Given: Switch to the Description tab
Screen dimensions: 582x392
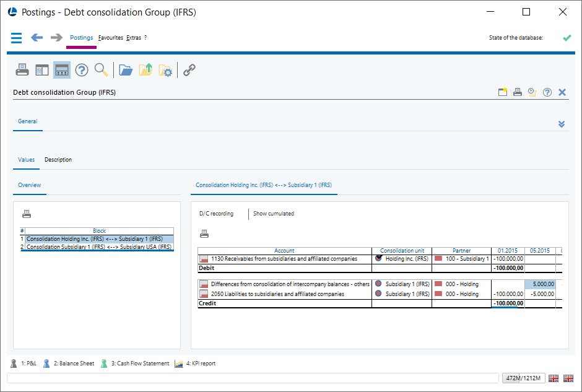Looking at the screenshot, I should 58,160.
